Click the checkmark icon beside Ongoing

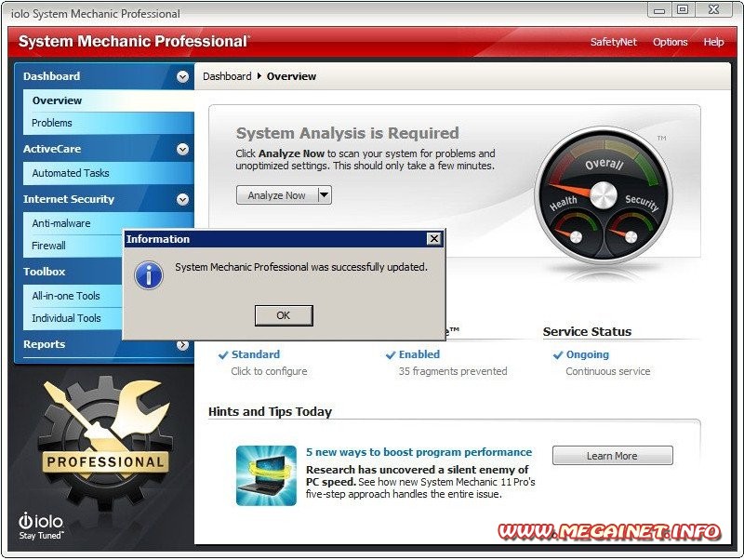[558, 355]
